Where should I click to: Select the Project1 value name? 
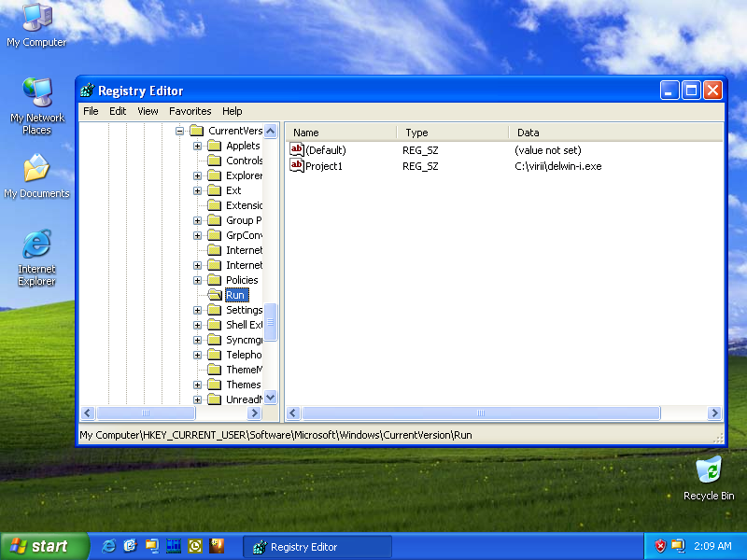click(x=324, y=166)
